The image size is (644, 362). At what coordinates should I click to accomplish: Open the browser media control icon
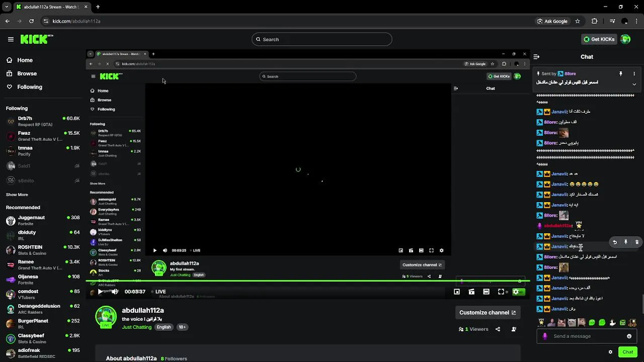(x=612, y=21)
